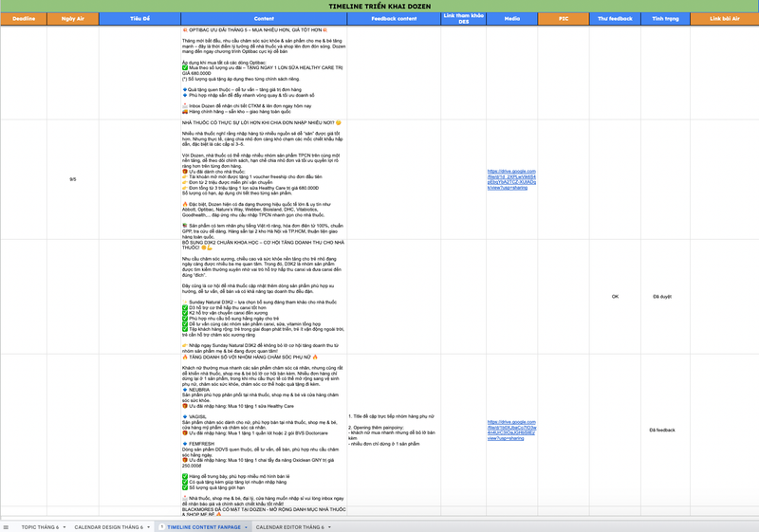Select the Đã duyệt status cell

click(666, 297)
